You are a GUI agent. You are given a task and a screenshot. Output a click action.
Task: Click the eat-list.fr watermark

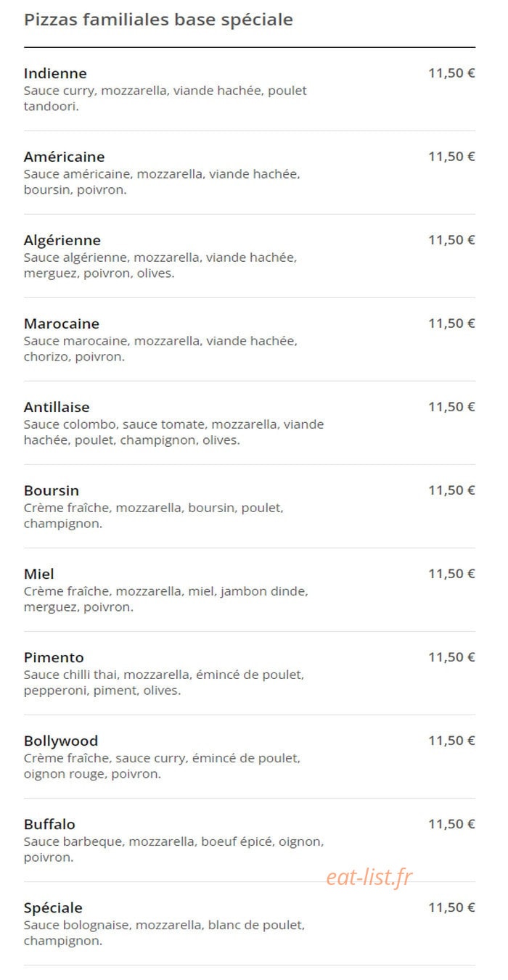point(369,877)
